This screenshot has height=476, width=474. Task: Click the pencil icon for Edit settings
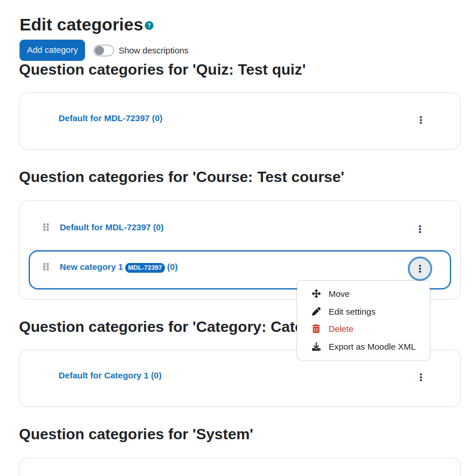coord(316,311)
